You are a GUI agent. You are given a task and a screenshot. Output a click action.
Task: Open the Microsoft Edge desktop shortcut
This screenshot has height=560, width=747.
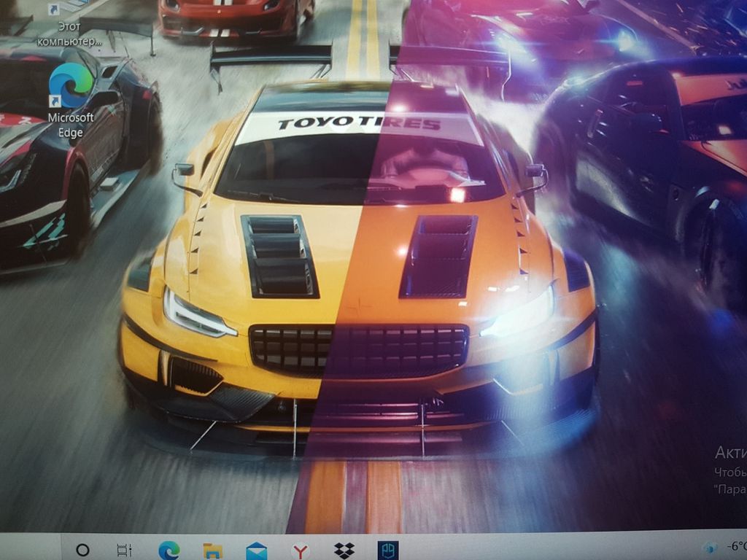(71, 86)
